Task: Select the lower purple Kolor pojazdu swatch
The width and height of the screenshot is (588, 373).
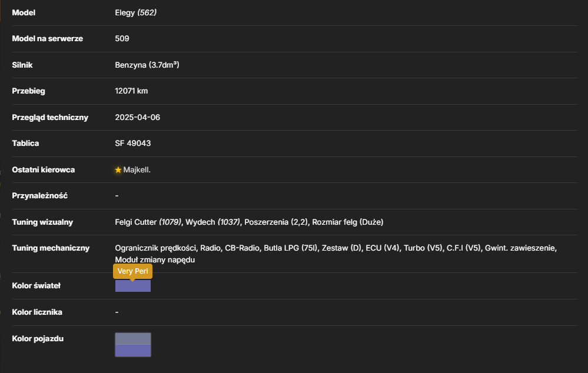Action: (133, 351)
